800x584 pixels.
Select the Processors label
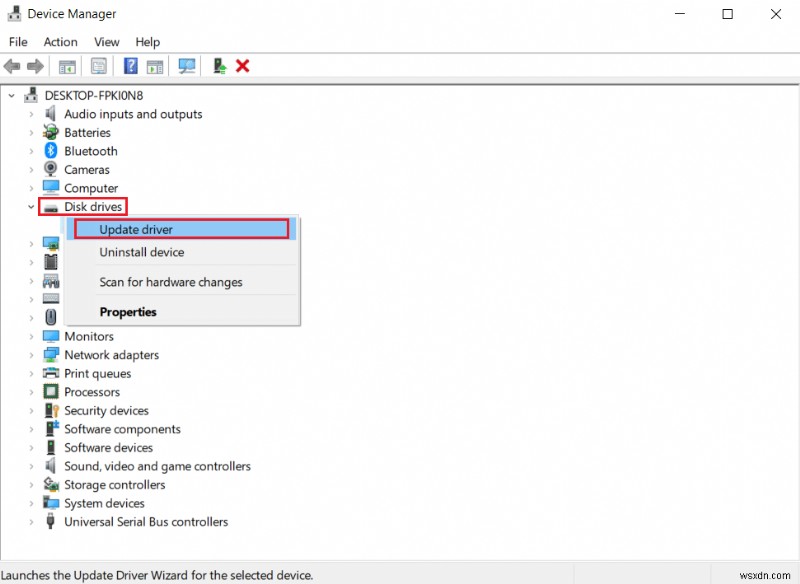click(92, 392)
